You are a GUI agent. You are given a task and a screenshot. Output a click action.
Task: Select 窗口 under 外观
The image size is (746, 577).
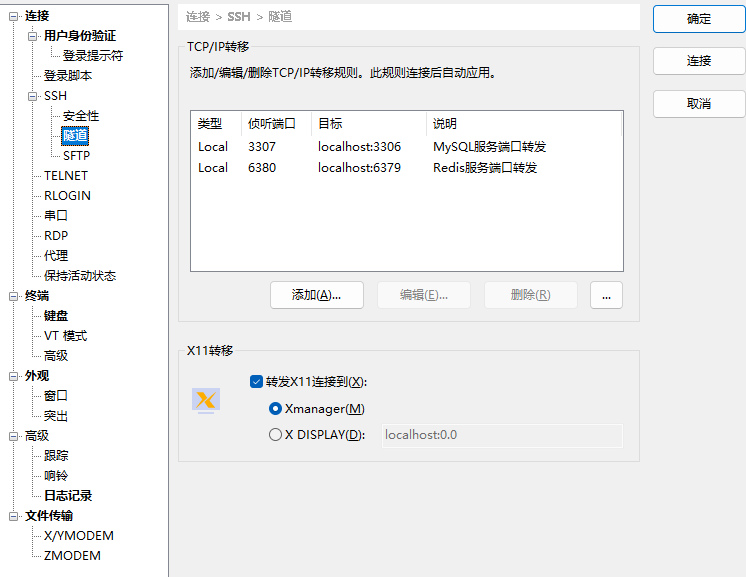coord(56,396)
